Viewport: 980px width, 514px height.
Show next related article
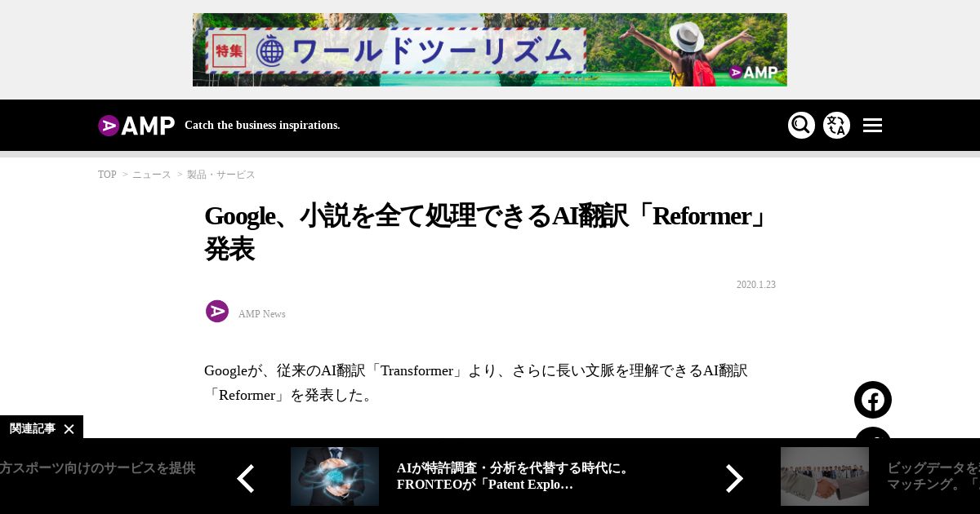(734, 479)
